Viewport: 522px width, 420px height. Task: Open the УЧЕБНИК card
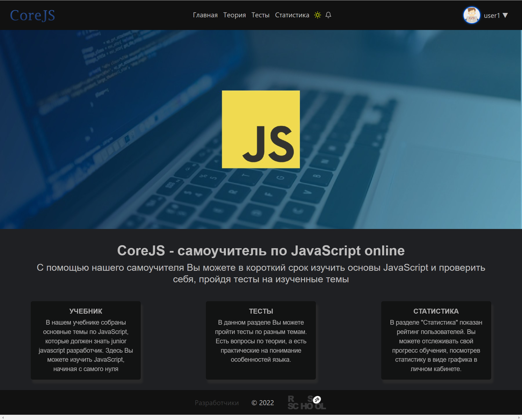click(86, 340)
